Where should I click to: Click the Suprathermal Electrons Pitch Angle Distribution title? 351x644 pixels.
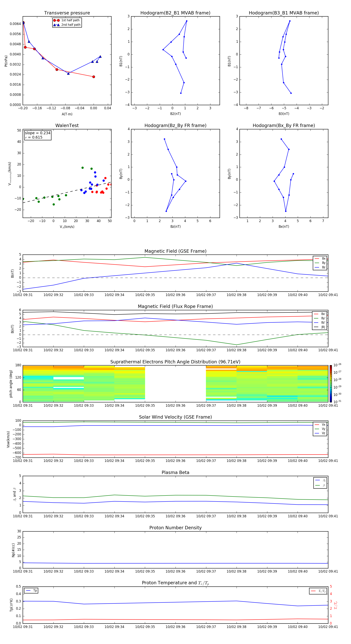tap(175, 362)
